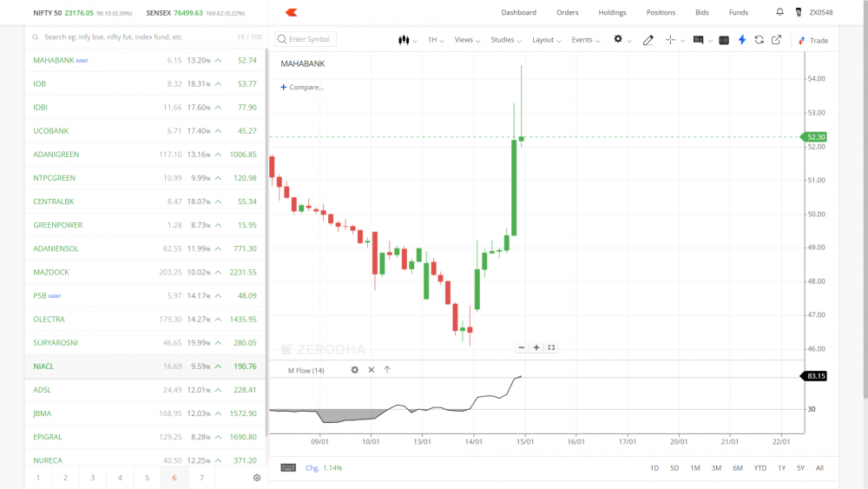
Task: Select All range
Action: pyautogui.click(x=819, y=468)
